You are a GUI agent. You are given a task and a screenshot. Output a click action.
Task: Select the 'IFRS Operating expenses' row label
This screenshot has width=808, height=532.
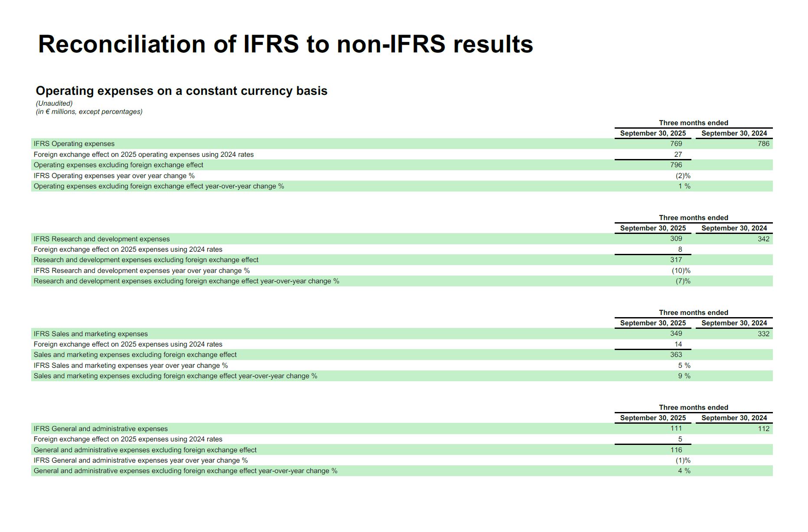(x=74, y=144)
